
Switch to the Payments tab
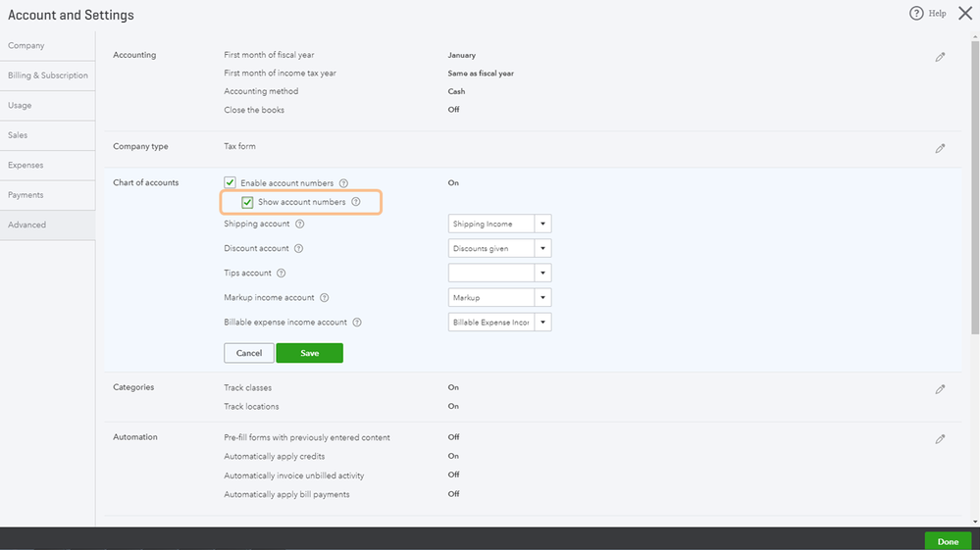coord(47,195)
